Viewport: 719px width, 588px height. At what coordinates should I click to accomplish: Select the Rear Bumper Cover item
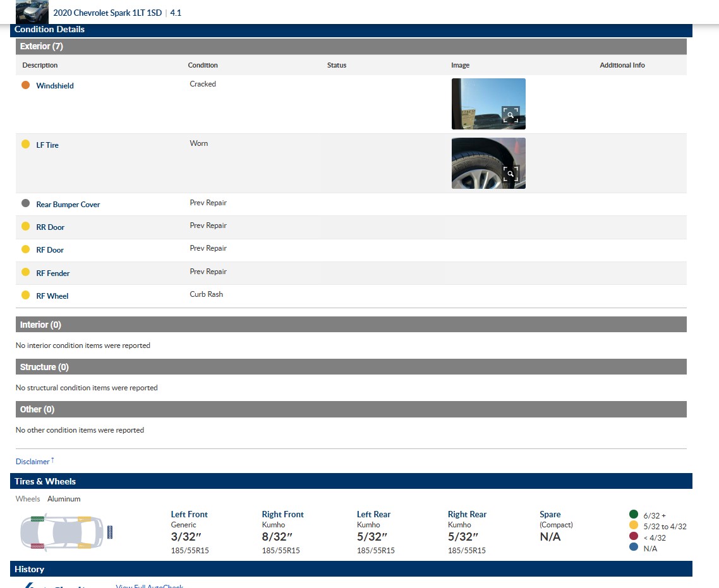[x=68, y=205]
